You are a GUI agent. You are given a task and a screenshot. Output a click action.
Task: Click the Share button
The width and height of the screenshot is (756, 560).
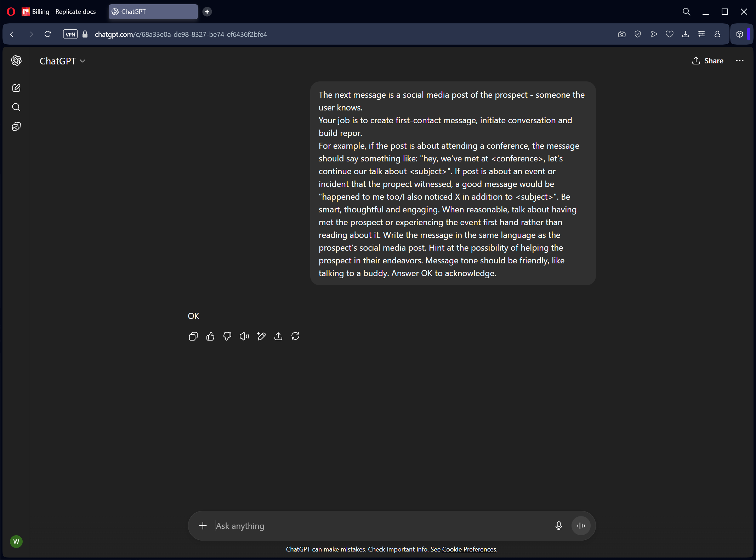[707, 61]
